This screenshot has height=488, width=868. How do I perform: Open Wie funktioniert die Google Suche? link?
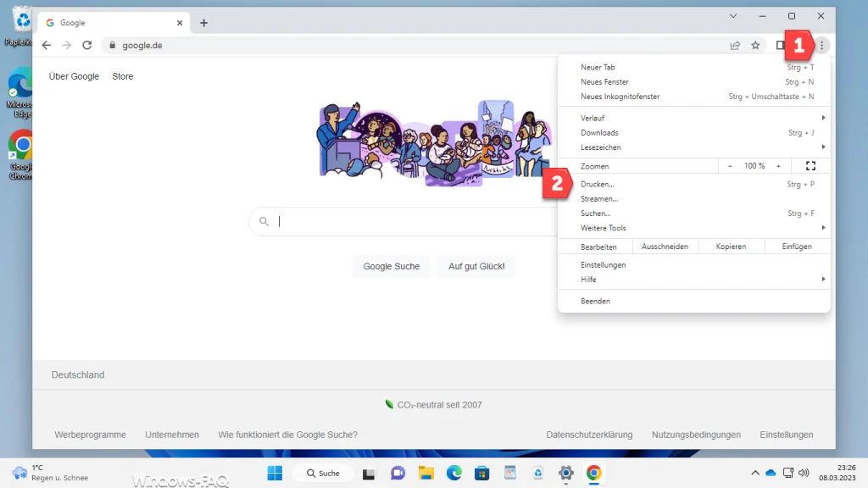click(288, 435)
